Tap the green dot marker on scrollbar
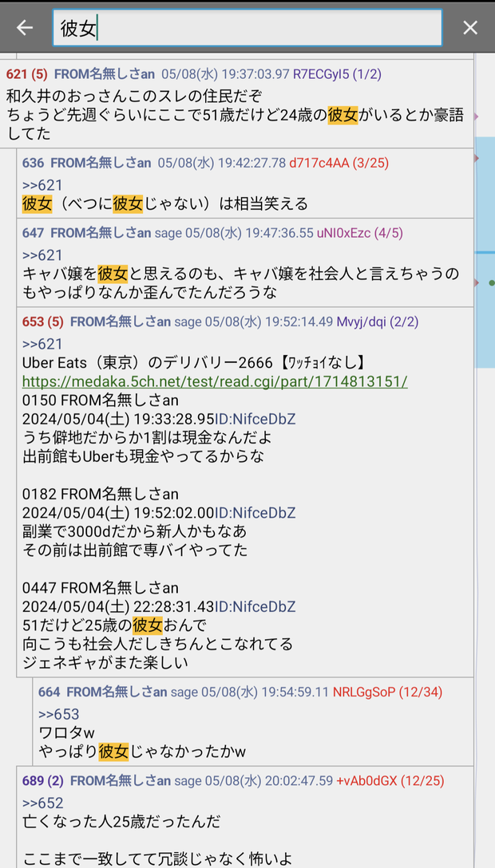 [x=492, y=283]
